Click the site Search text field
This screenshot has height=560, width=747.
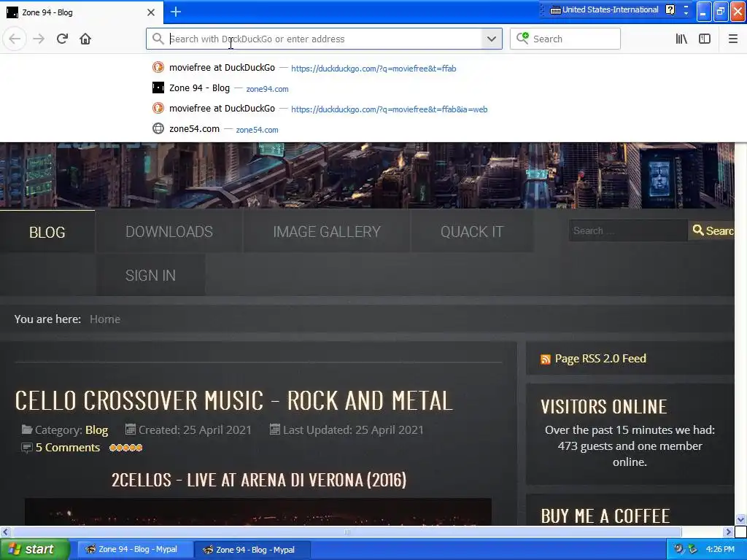pyautogui.click(x=628, y=230)
